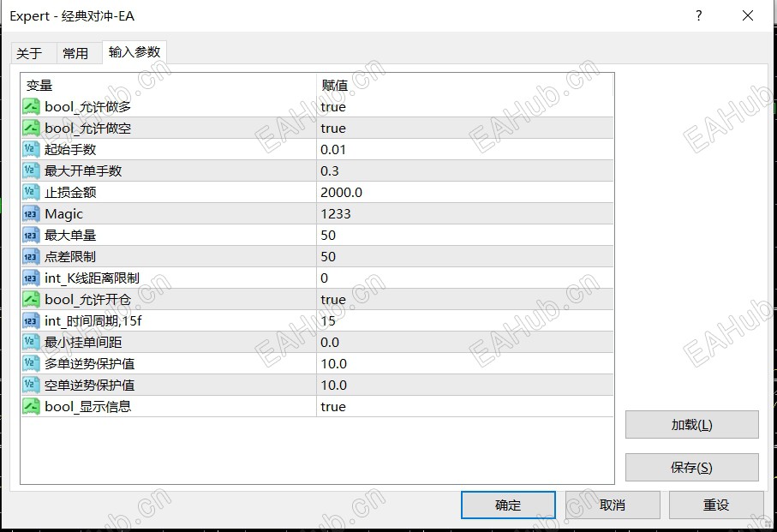The image size is (777, 532).
Task: Click the icon beside 空单逆势保护值
Action: tap(31, 385)
